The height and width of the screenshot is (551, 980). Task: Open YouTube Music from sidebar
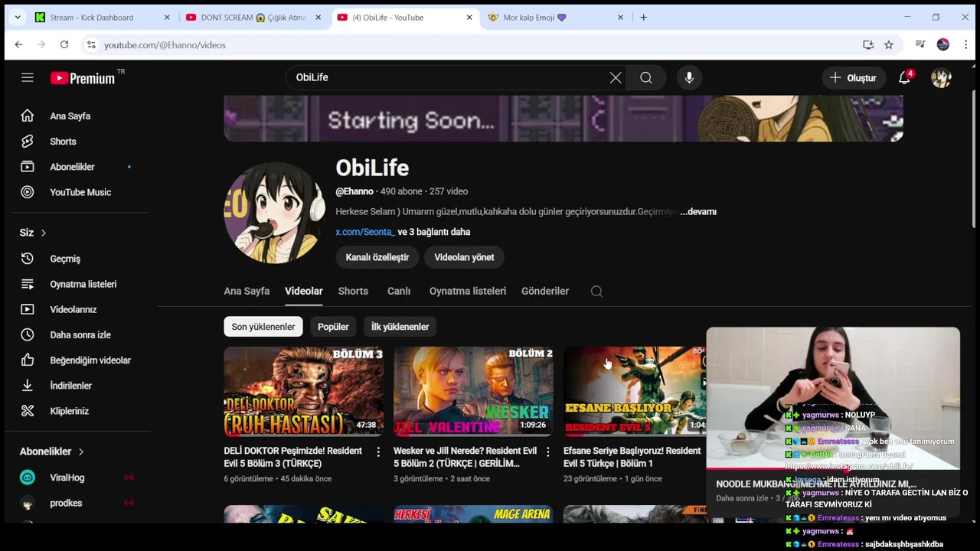pyautogui.click(x=80, y=192)
